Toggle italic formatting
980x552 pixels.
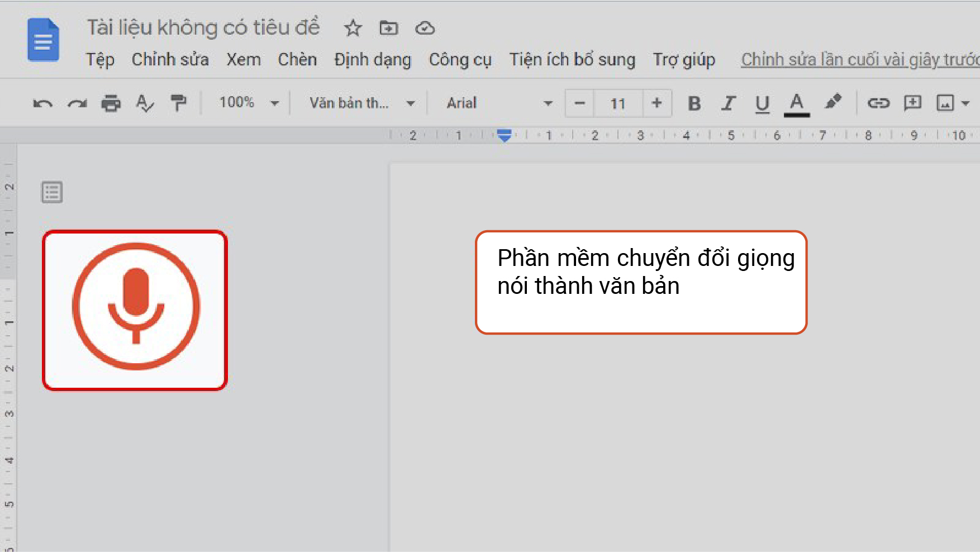[728, 103]
